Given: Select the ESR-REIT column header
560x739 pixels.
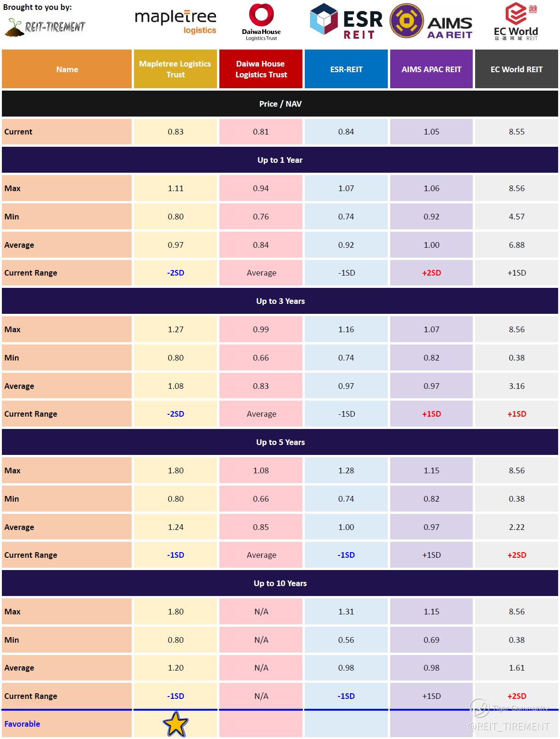Looking at the screenshot, I should (346, 69).
